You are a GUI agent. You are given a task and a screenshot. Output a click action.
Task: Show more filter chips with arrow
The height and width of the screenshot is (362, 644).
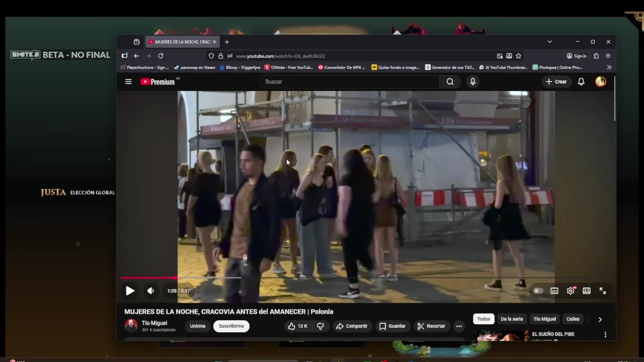pyautogui.click(x=600, y=319)
